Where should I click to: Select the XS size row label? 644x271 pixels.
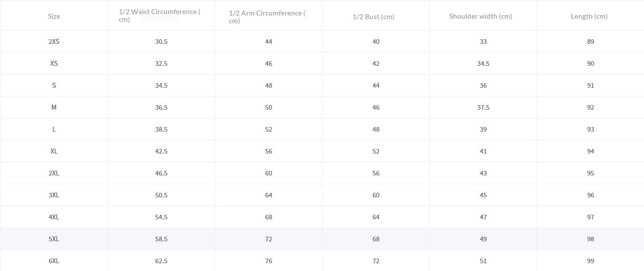(x=54, y=64)
